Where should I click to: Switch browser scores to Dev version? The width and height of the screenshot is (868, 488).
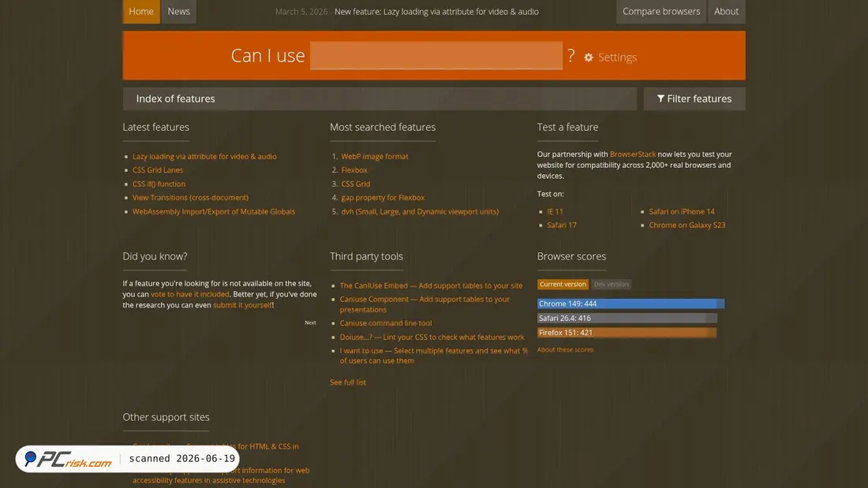(611, 285)
